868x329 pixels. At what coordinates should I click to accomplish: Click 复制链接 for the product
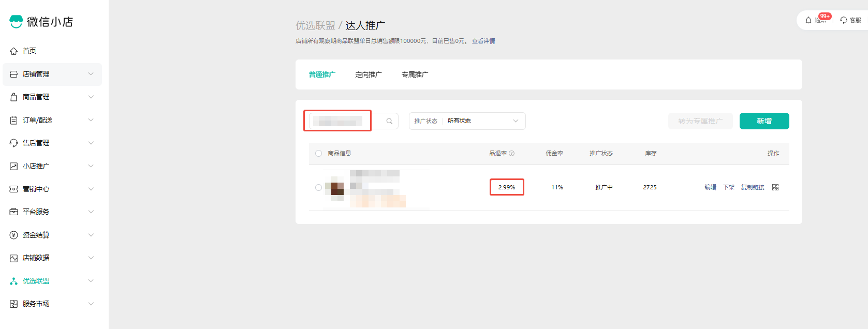pos(752,187)
